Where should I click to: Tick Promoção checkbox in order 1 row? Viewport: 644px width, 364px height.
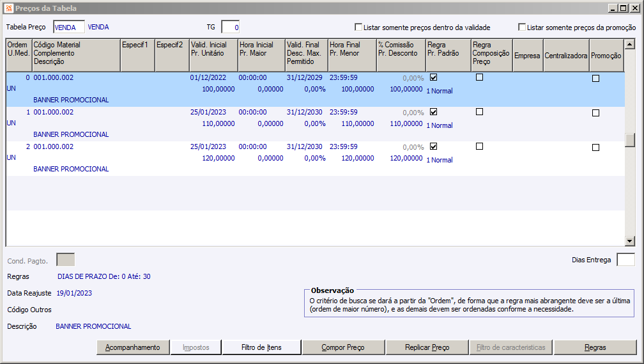(x=595, y=113)
